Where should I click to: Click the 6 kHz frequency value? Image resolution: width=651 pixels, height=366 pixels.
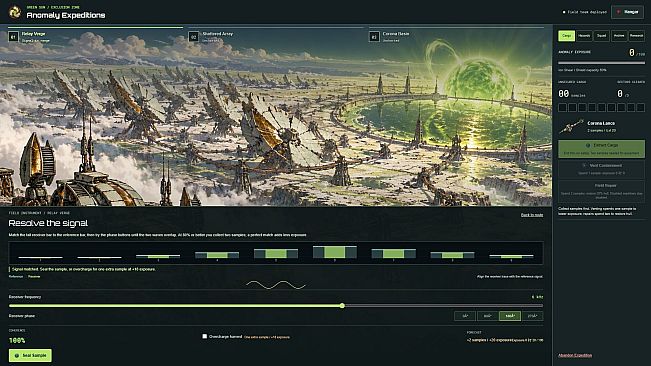pyautogui.click(x=537, y=297)
